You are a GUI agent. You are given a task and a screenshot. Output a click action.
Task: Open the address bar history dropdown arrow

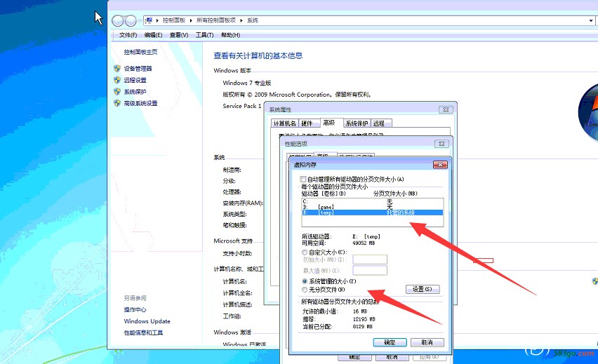591,20
